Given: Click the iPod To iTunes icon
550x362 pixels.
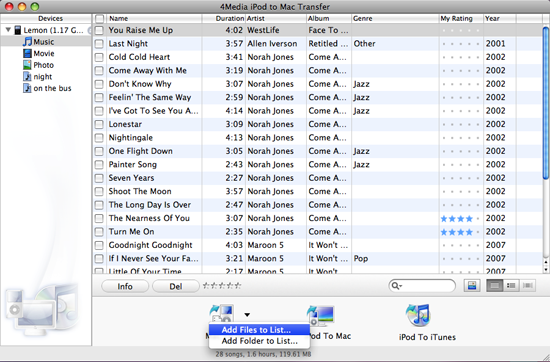Looking at the screenshot, I should [418, 315].
